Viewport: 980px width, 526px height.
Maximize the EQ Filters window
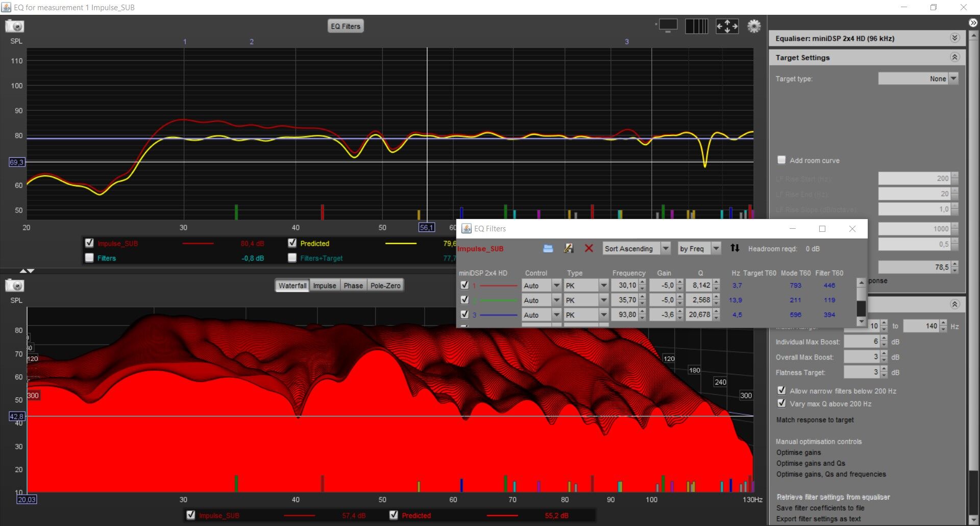(822, 229)
